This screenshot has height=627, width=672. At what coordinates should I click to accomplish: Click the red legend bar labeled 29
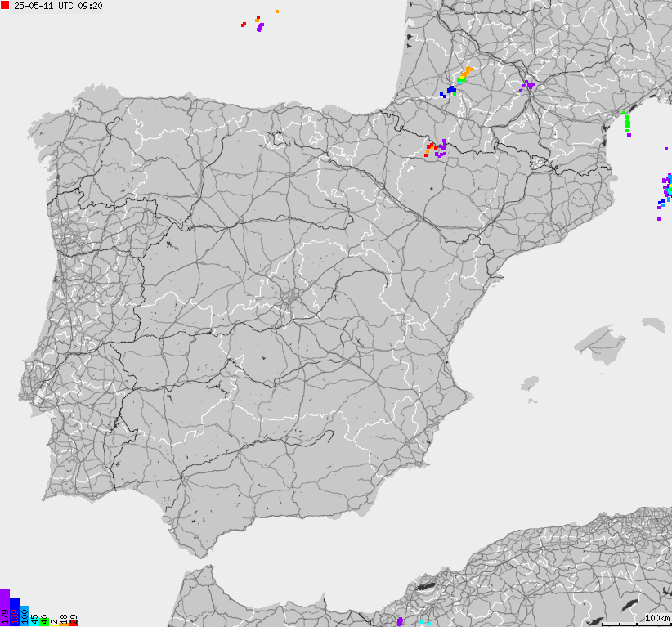[x=74, y=623]
